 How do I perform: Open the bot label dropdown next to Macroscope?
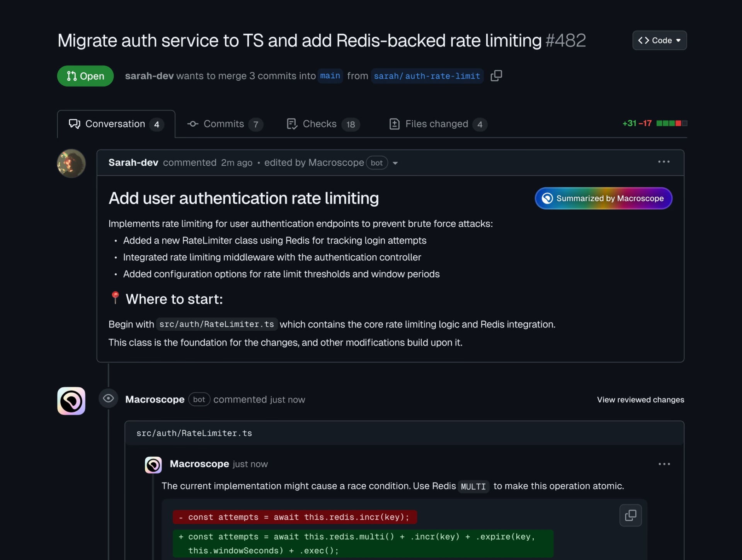[395, 163]
